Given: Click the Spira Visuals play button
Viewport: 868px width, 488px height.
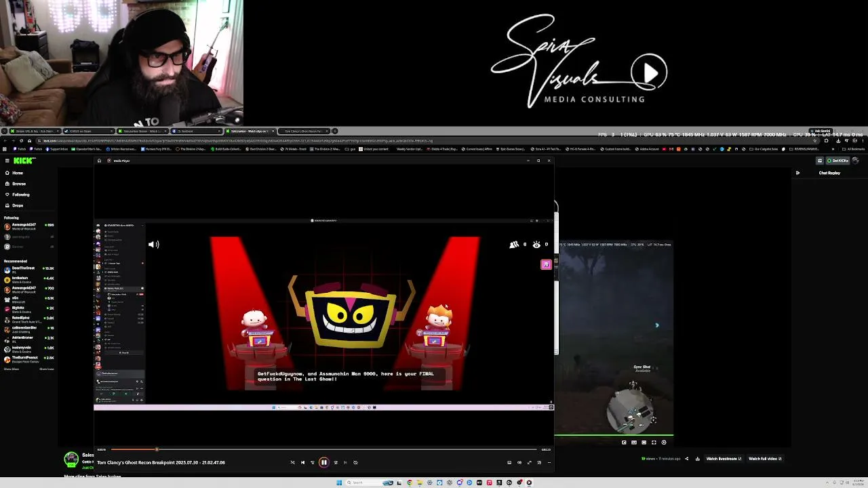Looking at the screenshot, I should click(x=649, y=73).
